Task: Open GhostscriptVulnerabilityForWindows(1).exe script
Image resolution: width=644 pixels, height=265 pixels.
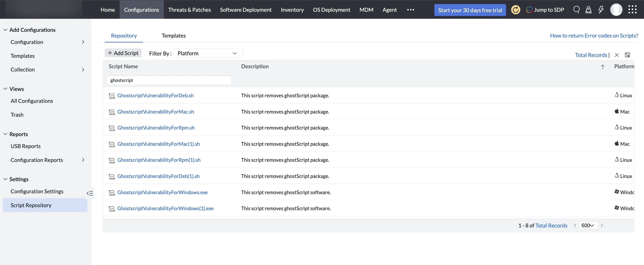Action: [x=165, y=208]
